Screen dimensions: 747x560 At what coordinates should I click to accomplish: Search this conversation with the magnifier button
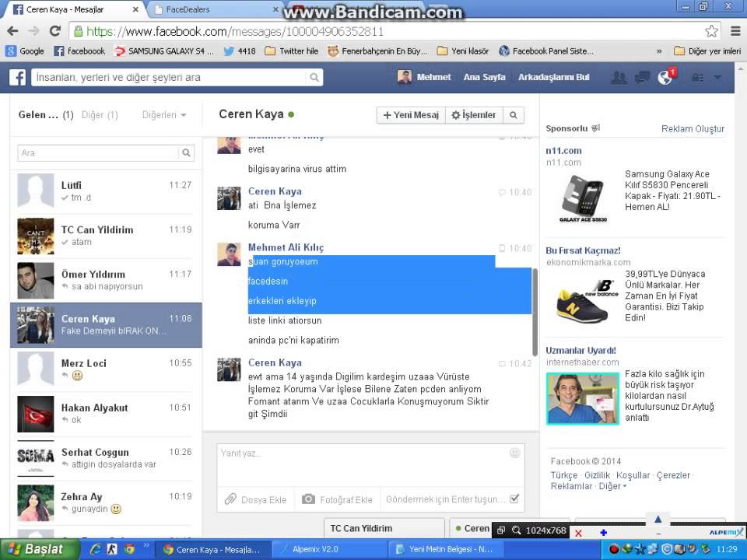(513, 115)
